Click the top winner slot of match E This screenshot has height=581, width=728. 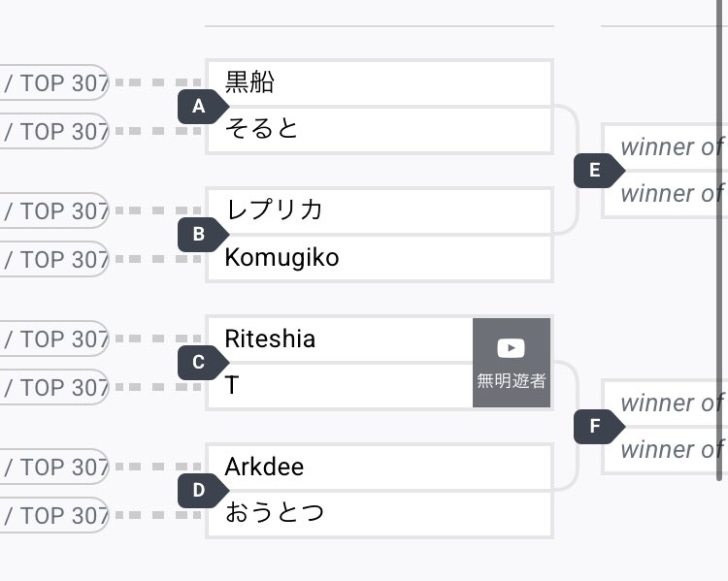tap(664, 147)
